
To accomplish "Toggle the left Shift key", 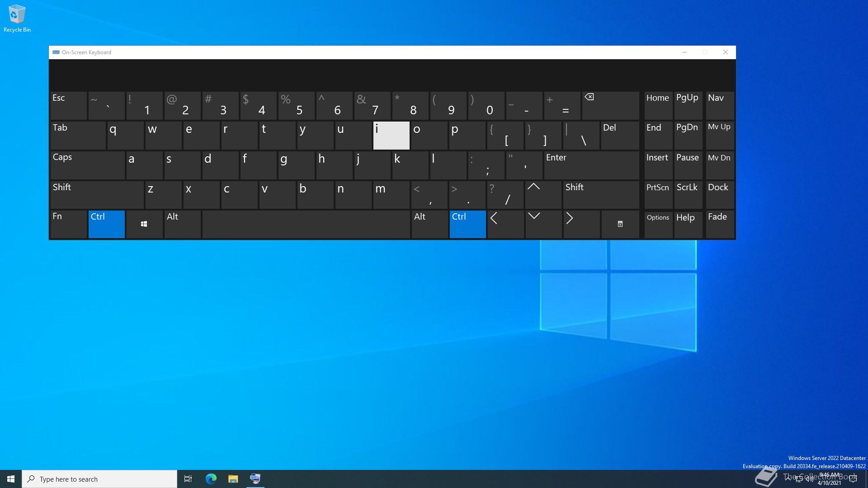I will click(96, 194).
